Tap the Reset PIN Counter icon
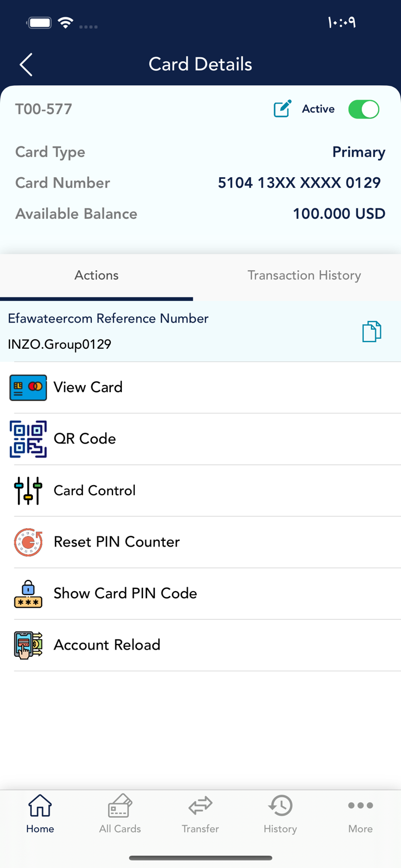The width and height of the screenshot is (401, 868). click(28, 542)
